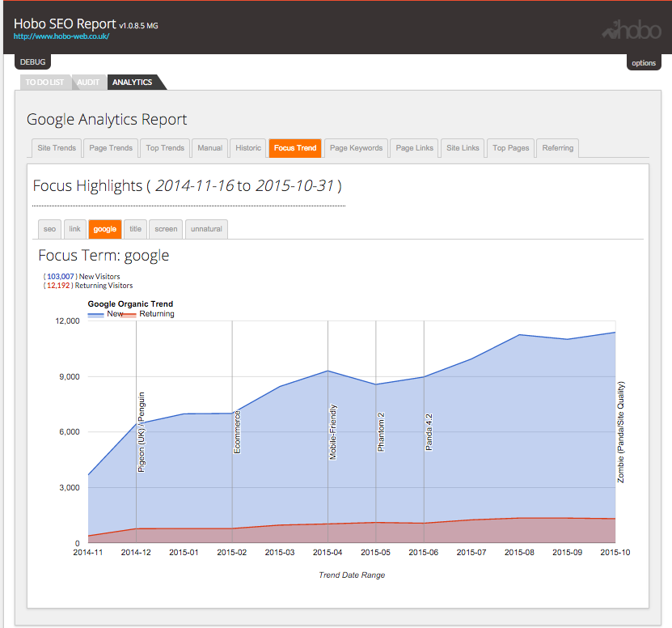Click the Focus Term: google heading

[x=104, y=256]
